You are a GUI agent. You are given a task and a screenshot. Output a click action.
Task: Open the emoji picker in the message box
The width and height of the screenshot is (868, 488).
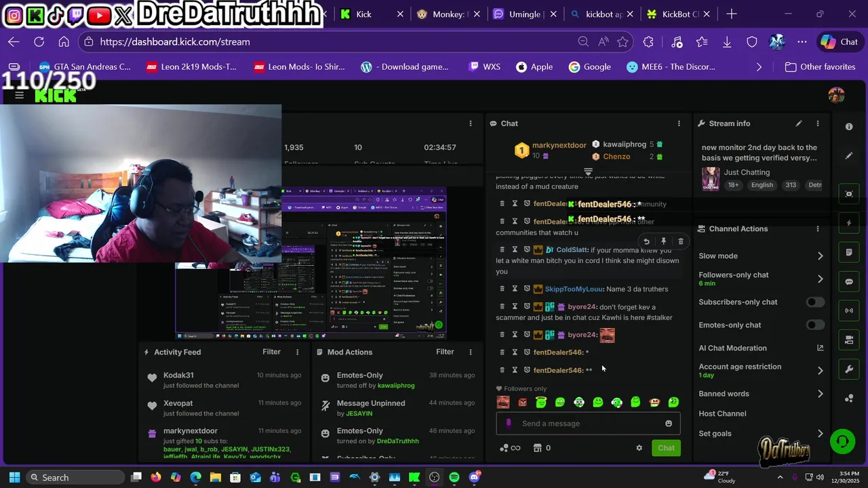click(x=669, y=424)
